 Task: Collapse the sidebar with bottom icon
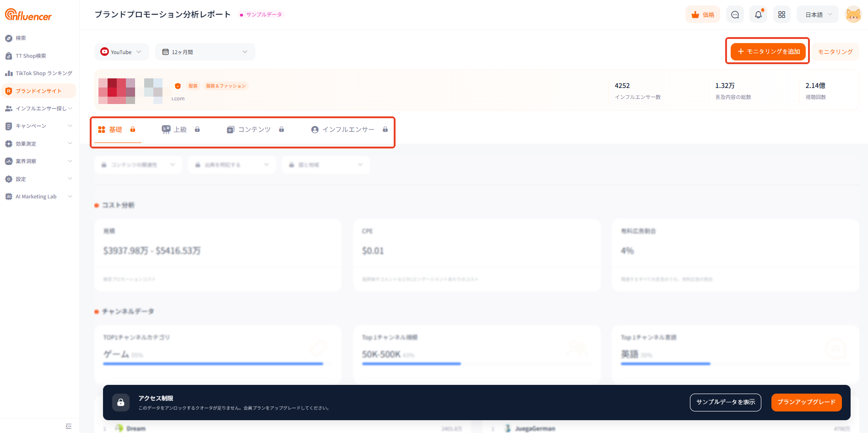click(x=69, y=426)
